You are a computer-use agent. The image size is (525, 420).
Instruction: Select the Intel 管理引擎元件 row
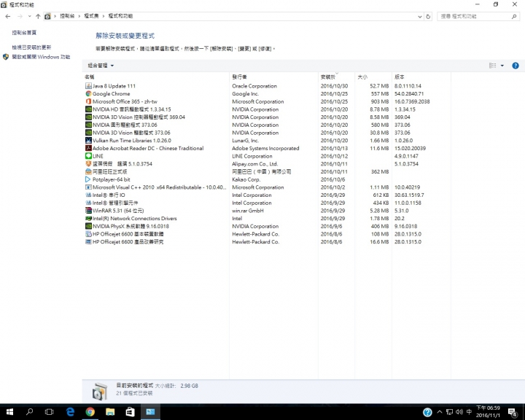[x=267, y=203]
